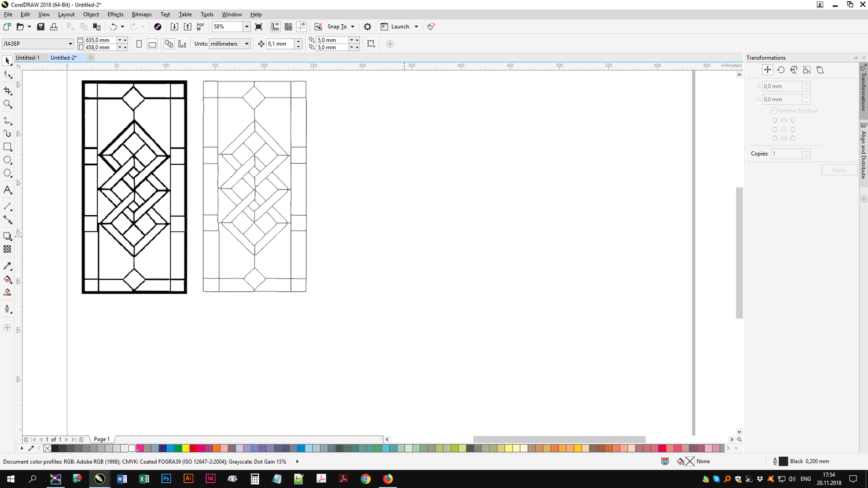Switch to Rotate in Transformations docker
Viewport: 868px width, 488px height.
pyautogui.click(x=781, y=70)
